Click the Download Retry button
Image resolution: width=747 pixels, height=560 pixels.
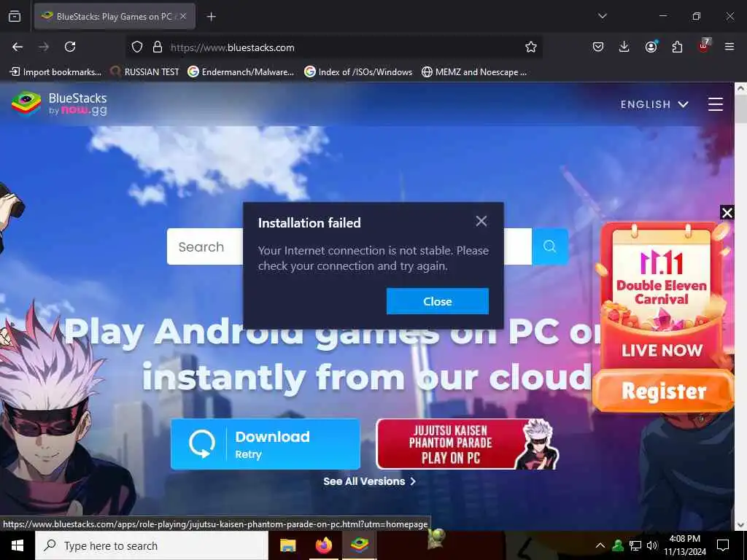click(x=266, y=444)
